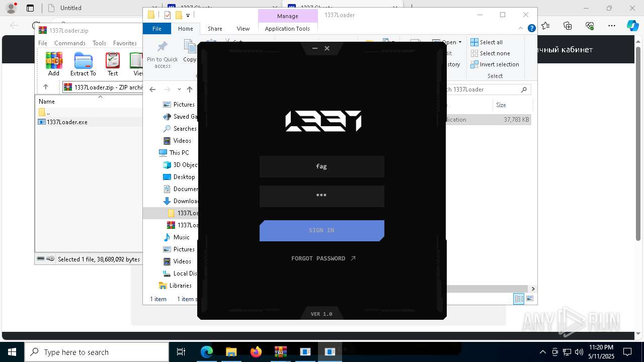
Task: Click Select all in the ribbon
Action: pos(487,42)
